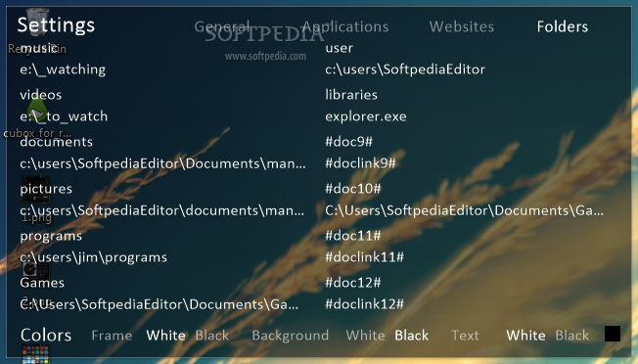Click the black color swatch square

[613, 334]
